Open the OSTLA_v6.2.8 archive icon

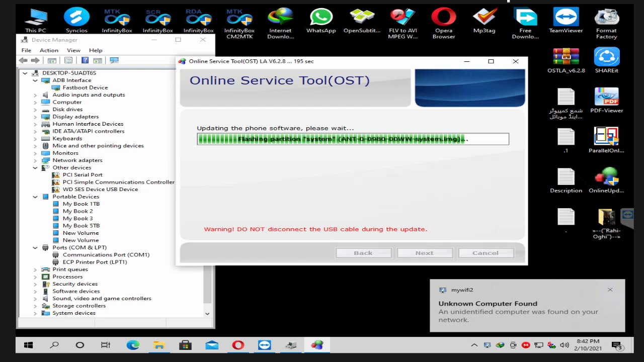click(x=566, y=60)
